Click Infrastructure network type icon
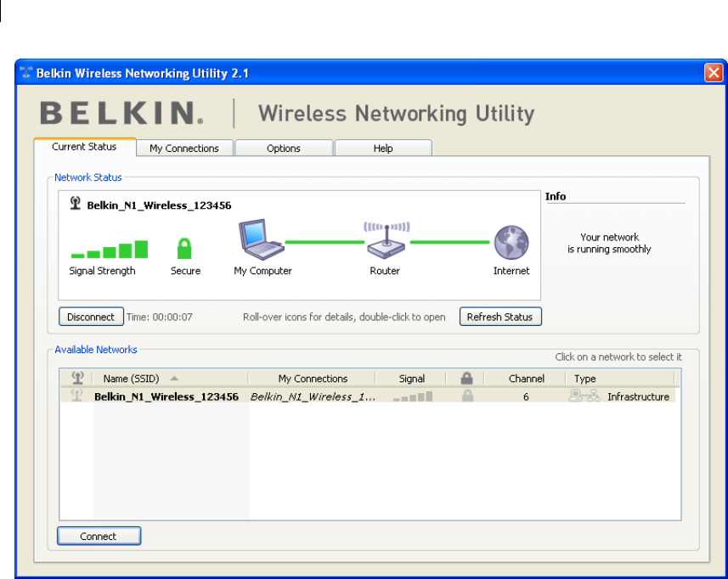This screenshot has width=728, height=579. click(x=584, y=396)
